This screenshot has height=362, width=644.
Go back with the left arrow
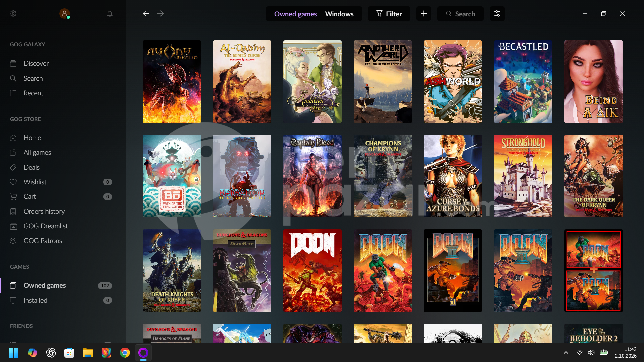tap(146, 14)
